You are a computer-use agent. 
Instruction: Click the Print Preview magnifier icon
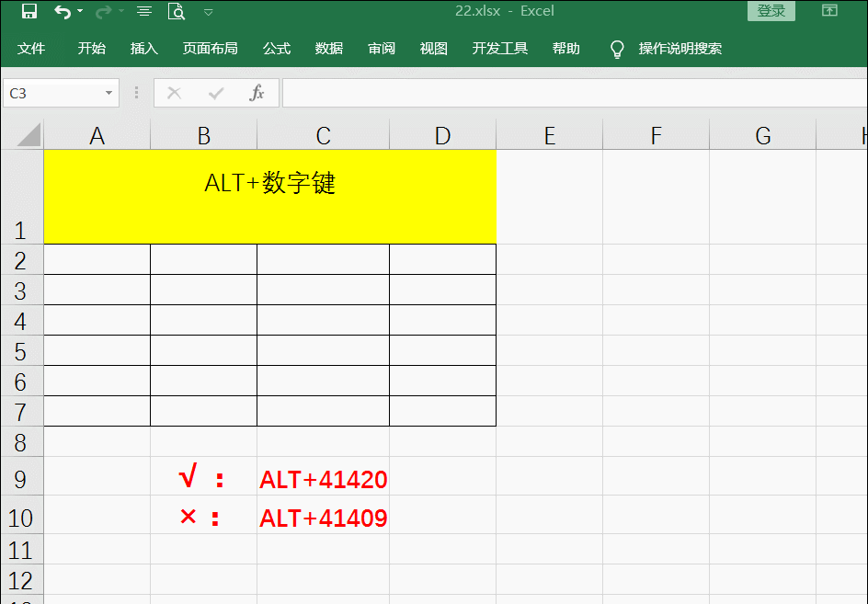click(x=176, y=11)
